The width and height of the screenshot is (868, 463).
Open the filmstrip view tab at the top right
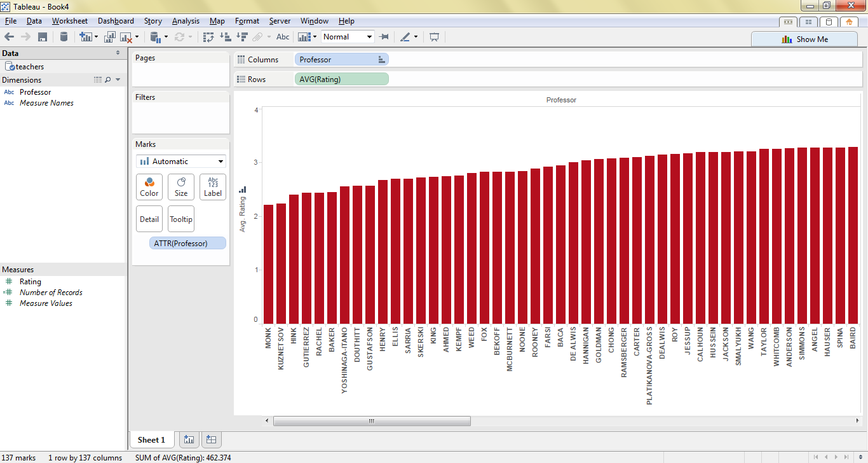tap(789, 22)
